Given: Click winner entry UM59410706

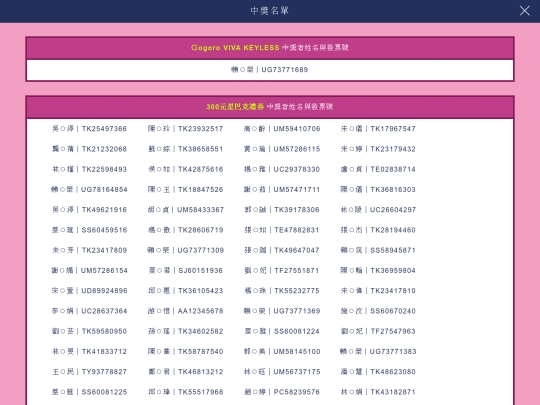Looking at the screenshot, I should click(282, 129).
